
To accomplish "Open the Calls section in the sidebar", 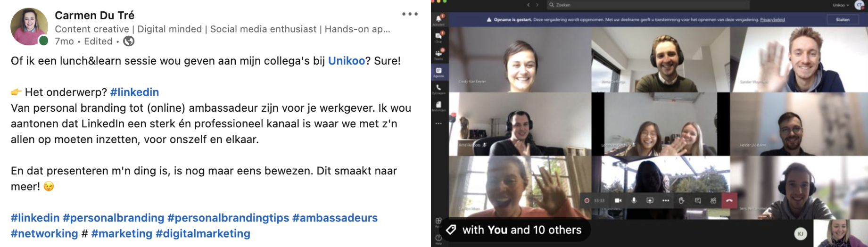I will (438, 89).
